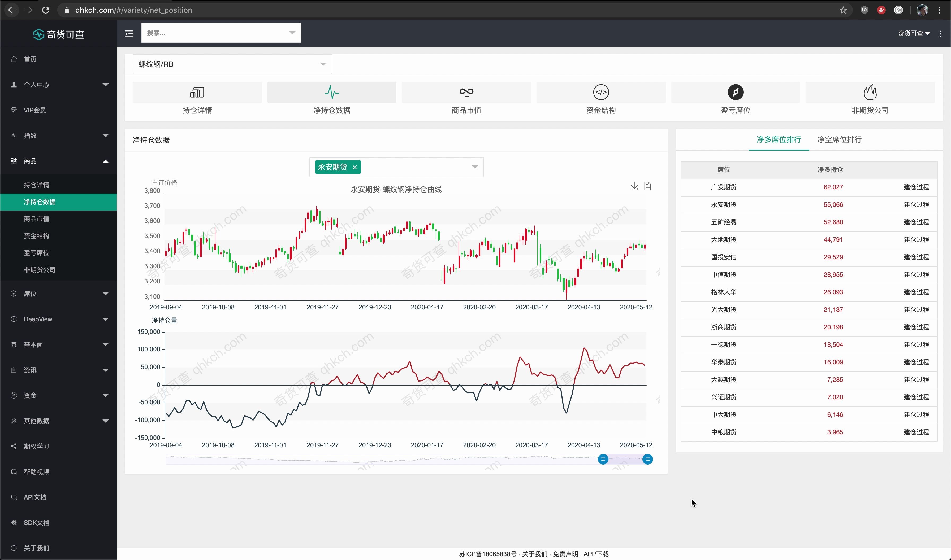Open seat selector dropdown arrow

[x=474, y=167]
